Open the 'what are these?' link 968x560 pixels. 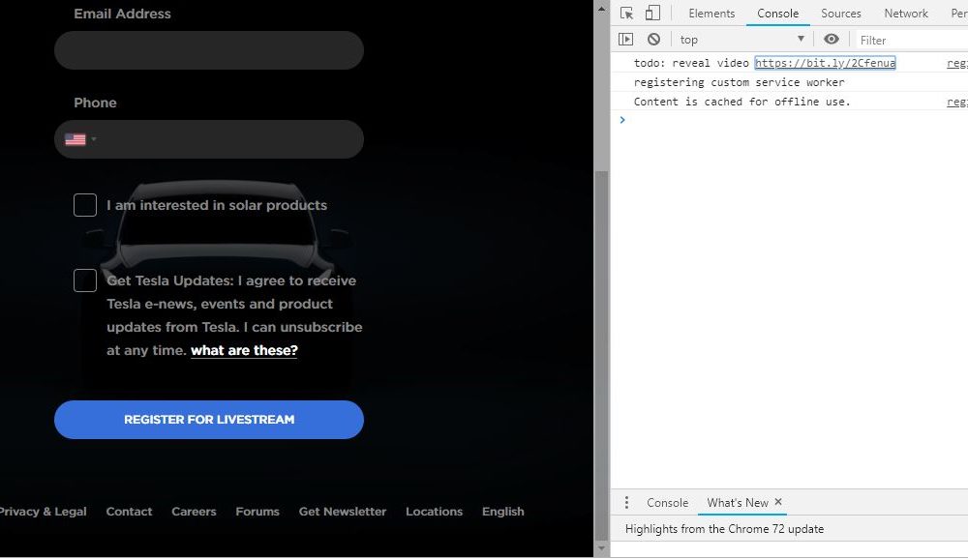coord(244,350)
